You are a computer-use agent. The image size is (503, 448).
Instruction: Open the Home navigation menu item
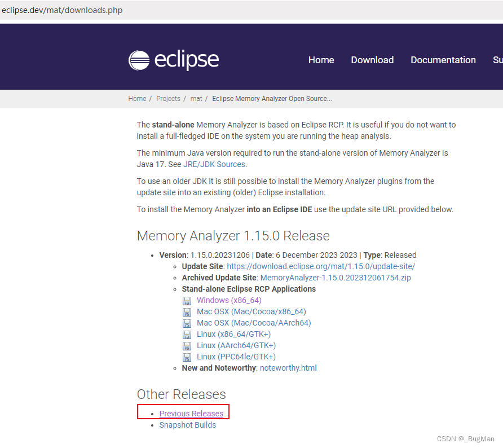(321, 60)
